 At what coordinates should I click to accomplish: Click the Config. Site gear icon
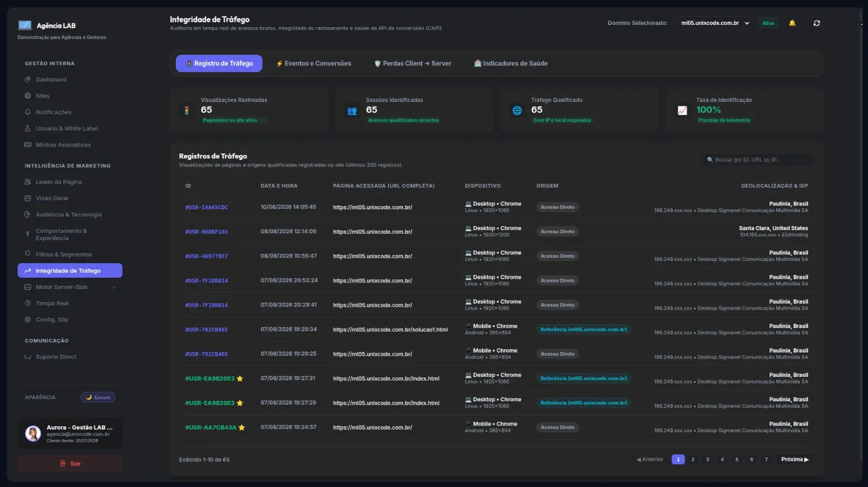28,320
